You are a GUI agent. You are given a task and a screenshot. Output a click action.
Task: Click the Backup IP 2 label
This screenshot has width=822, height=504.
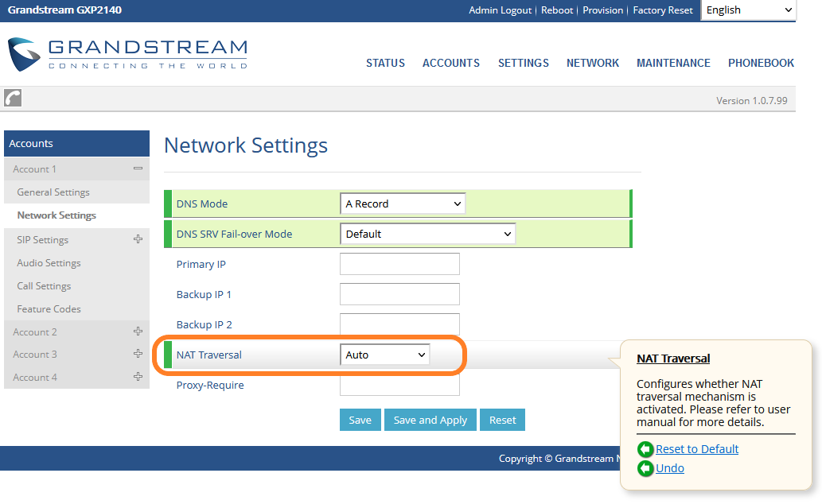(x=204, y=325)
